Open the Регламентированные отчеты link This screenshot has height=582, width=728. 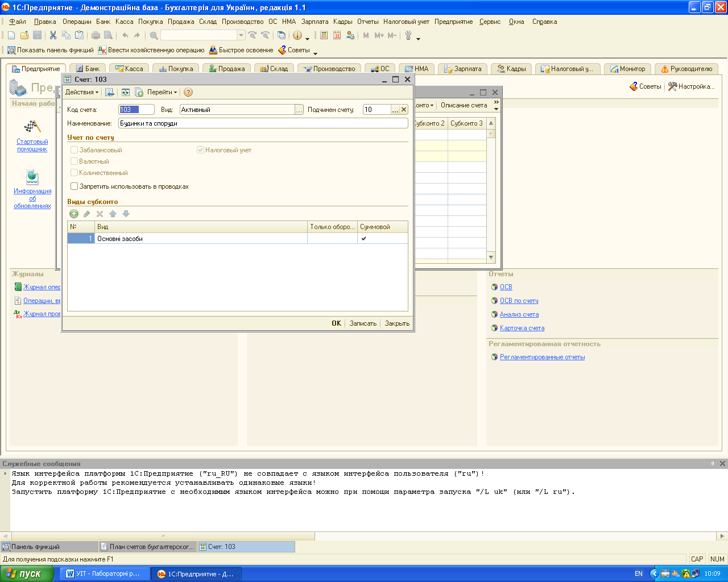click(x=542, y=357)
